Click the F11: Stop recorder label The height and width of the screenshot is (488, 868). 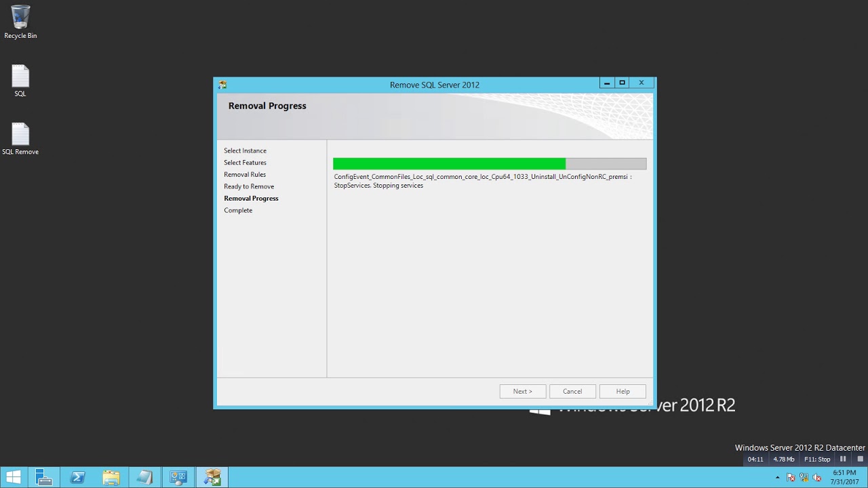[817, 460]
